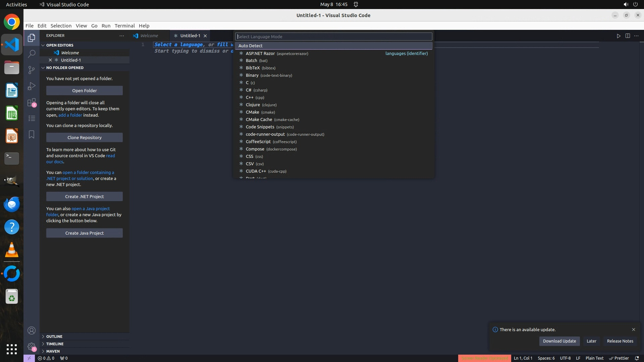Viewport: 644px width, 362px height.
Task: Open the Source Control view
Action: (x=32, y=70)
